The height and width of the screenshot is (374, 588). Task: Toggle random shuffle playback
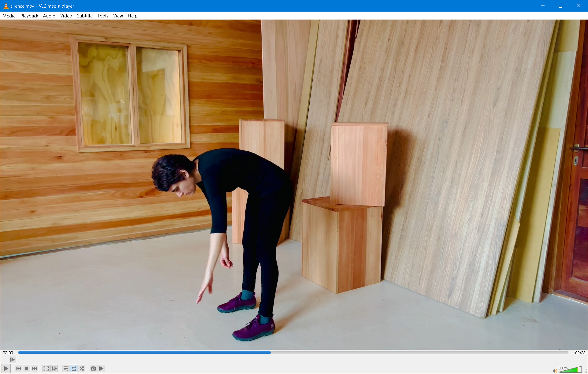82,368
